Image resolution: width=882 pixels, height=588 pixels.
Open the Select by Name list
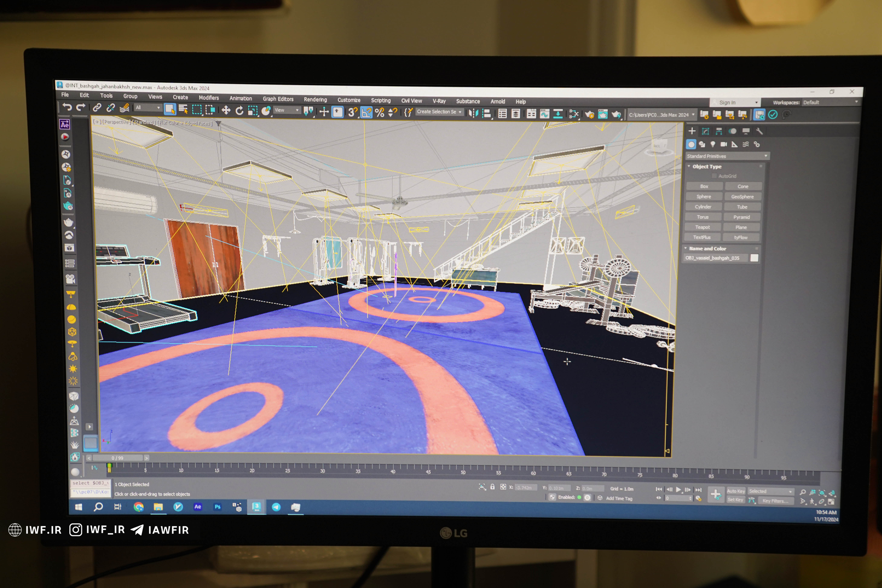[x=183, y=109]
